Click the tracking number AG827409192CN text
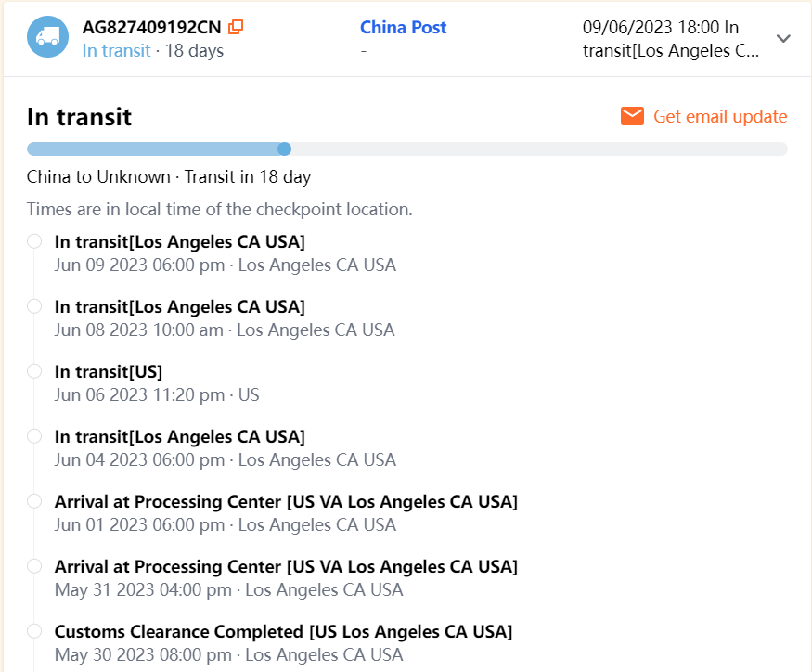Screen dimensions: 812x672 click(152, 27)
